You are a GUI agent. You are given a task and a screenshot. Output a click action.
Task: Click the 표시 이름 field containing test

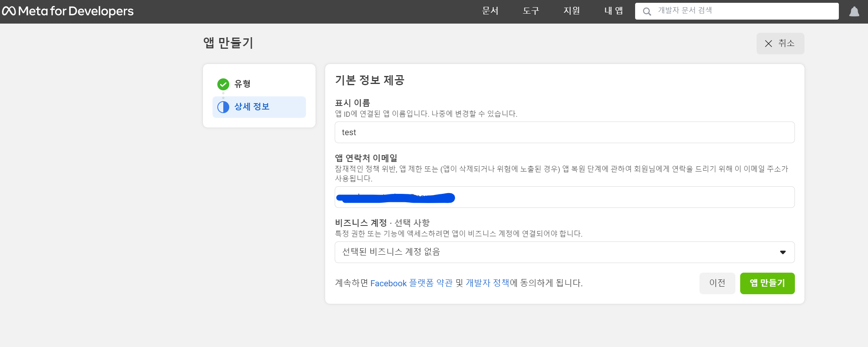click(564, 132)
